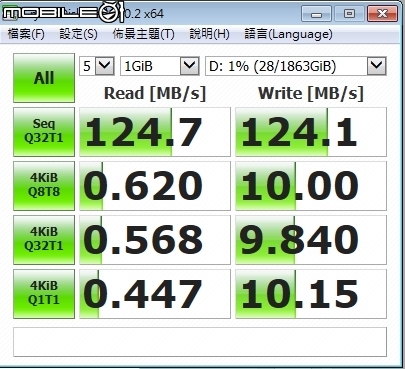Image resolution: width=405 pixels, height=369 pixels.
Task: Close the benchmark window
Action: pos(382,14)
